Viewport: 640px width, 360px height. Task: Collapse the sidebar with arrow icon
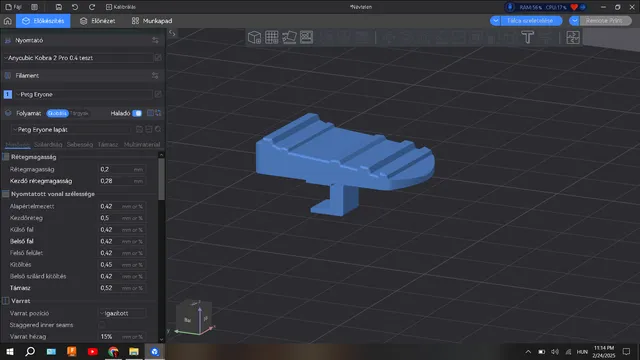[x=172, y=33]
